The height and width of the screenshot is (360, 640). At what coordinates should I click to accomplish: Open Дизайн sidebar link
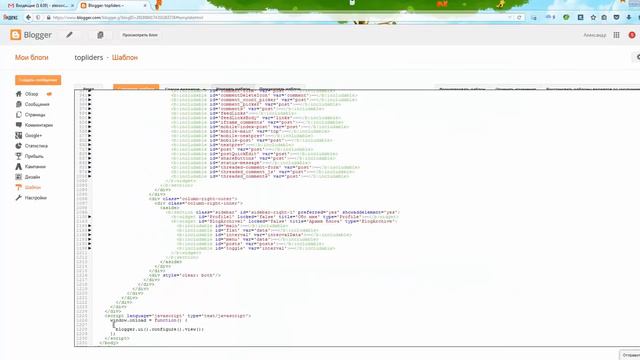[x=32, y=177]
